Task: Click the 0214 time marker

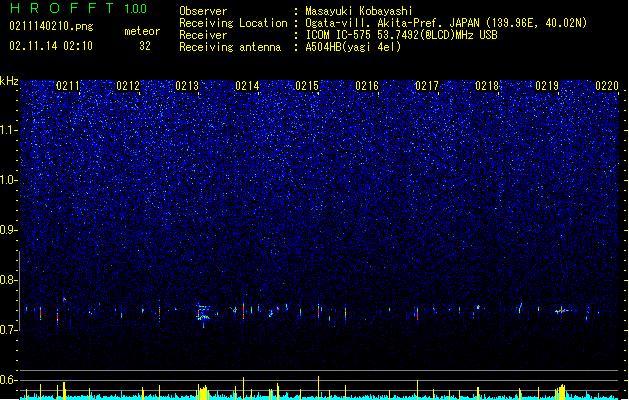Action: click(x=247, y=86)
